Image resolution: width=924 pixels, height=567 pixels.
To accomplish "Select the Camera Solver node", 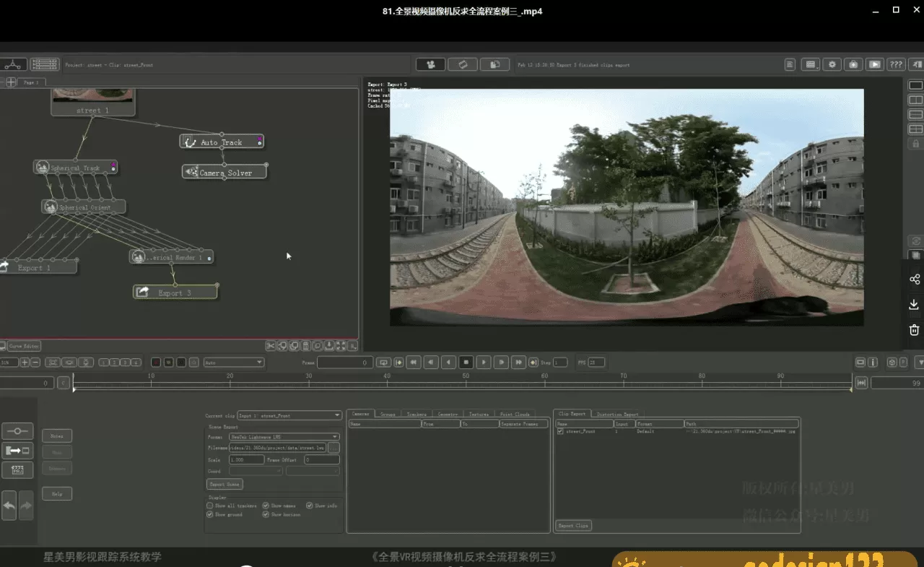I will click(224, 173).
